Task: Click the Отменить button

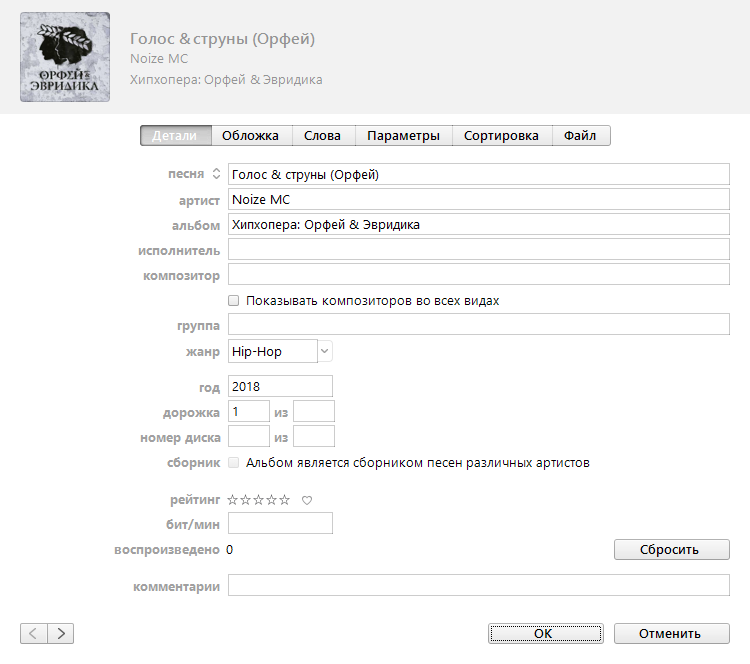Action: click(x=671, y=633)
